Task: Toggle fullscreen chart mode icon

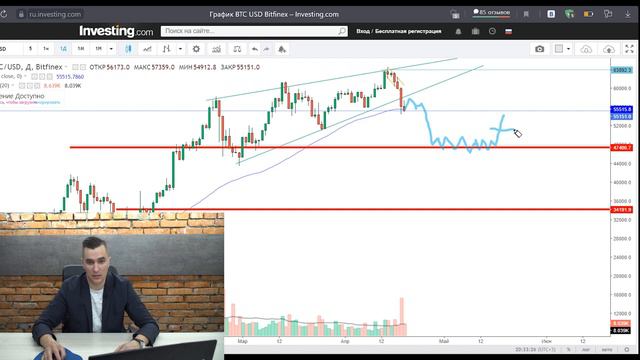Action: click(x=629, y=49)
